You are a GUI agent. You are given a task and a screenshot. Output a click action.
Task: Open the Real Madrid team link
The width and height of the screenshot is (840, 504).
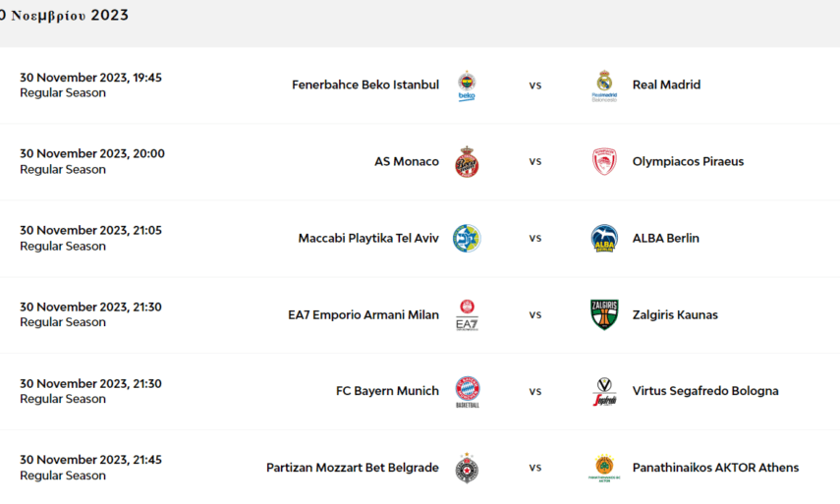click(x=666, y=85)
